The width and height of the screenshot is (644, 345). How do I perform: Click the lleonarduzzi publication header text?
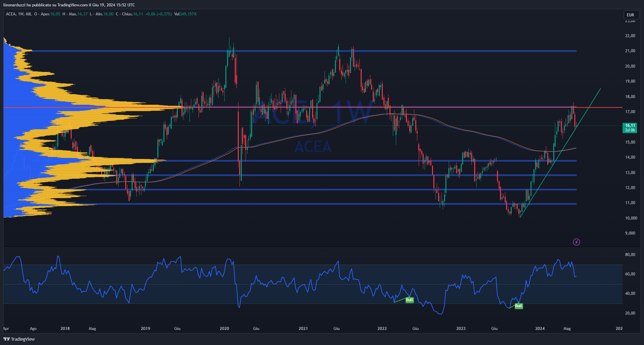point(69,5)
